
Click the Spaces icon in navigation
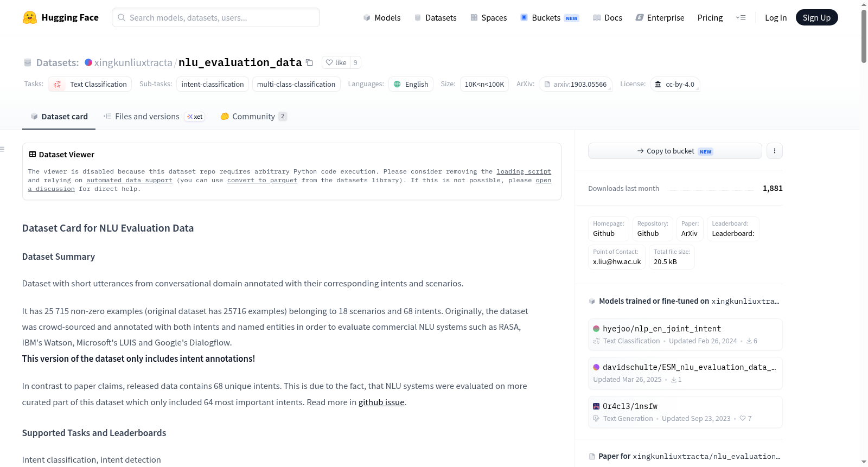474,17
